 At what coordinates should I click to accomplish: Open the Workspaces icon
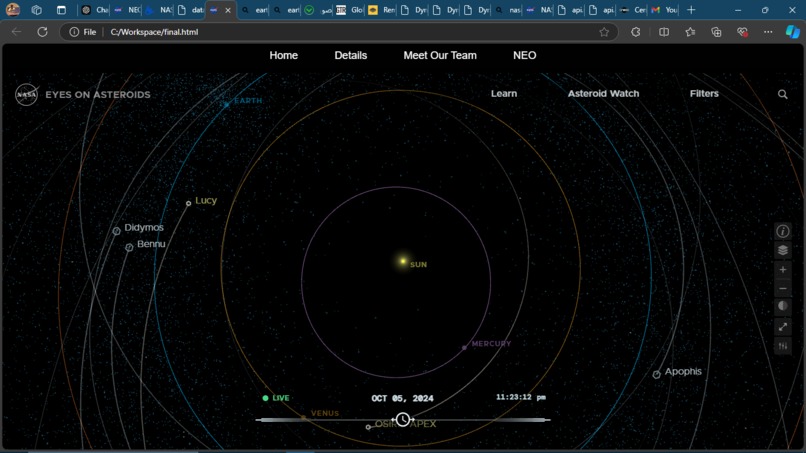click(36, 10)
